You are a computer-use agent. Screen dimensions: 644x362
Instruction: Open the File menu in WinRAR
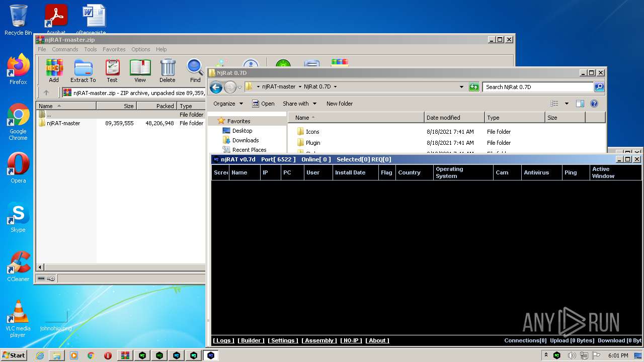click(x=42, y=49)
